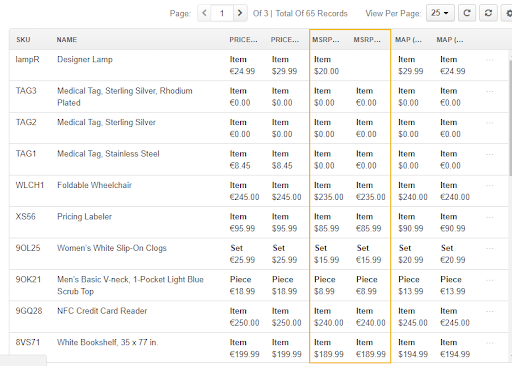Select the lampR SKU cell

[27, 59]
